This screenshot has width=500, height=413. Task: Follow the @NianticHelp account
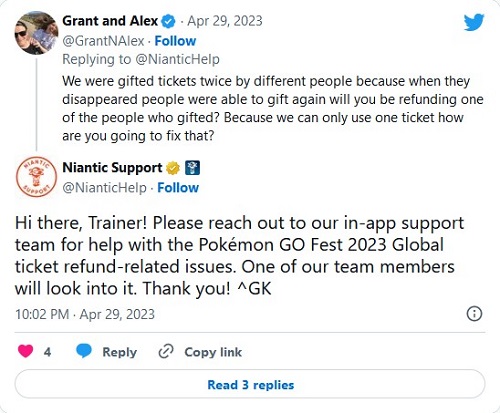178,188
